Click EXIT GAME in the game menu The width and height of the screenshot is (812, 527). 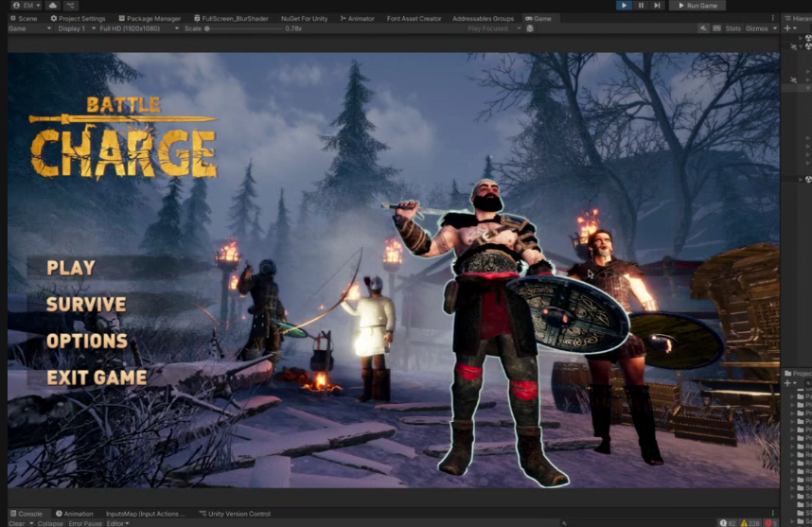click(97, 378)
